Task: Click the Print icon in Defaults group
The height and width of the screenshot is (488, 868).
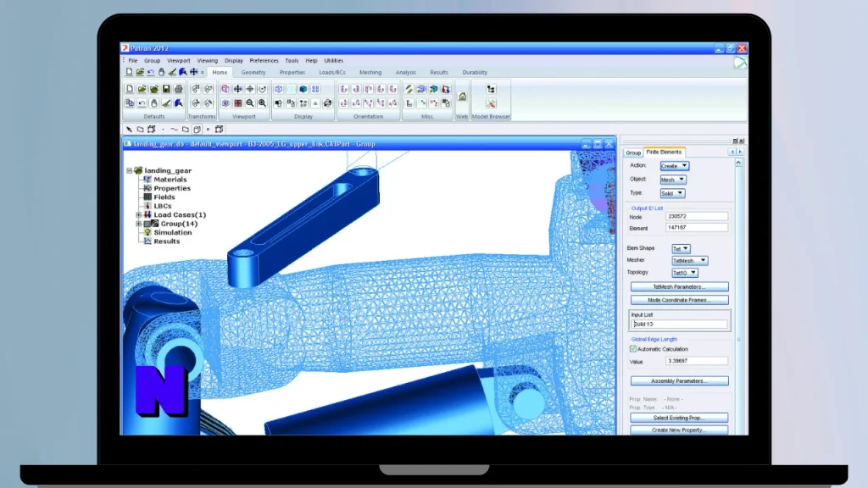Action: [178, 89]
